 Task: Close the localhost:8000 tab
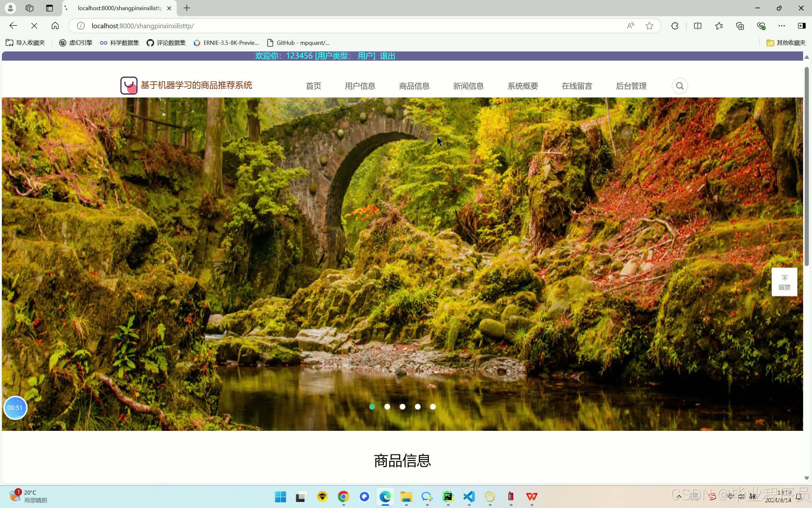click(x=169, y=8)
